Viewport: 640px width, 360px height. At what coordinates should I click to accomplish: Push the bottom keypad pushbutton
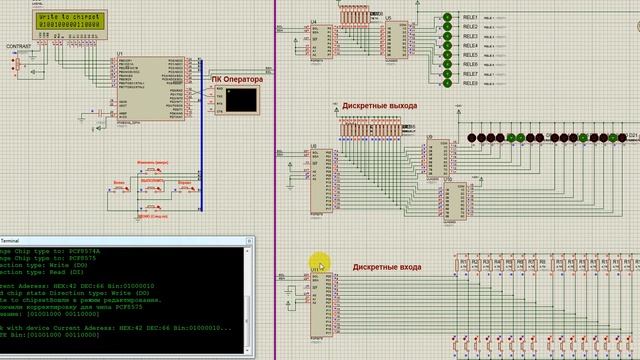[x=153, y=207]
